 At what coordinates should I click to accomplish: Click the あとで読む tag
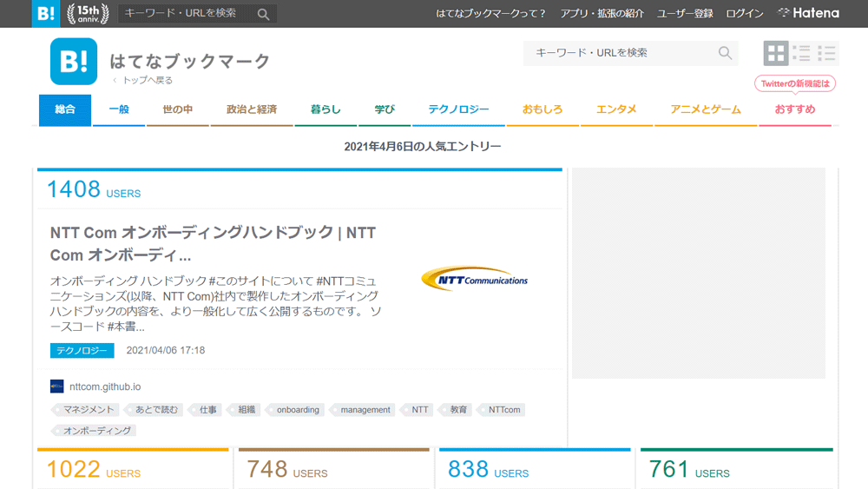pos(153,410)
